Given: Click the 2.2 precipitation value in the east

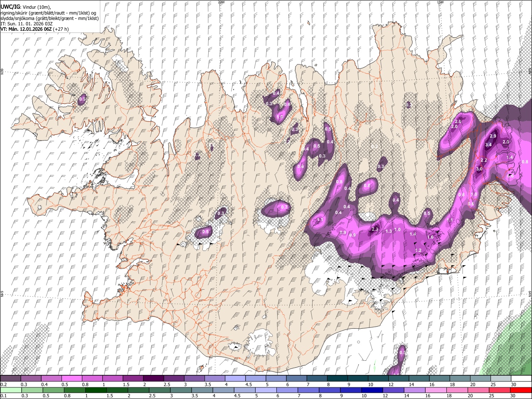Looking at the screenshot, I should (x=484, y=160).
